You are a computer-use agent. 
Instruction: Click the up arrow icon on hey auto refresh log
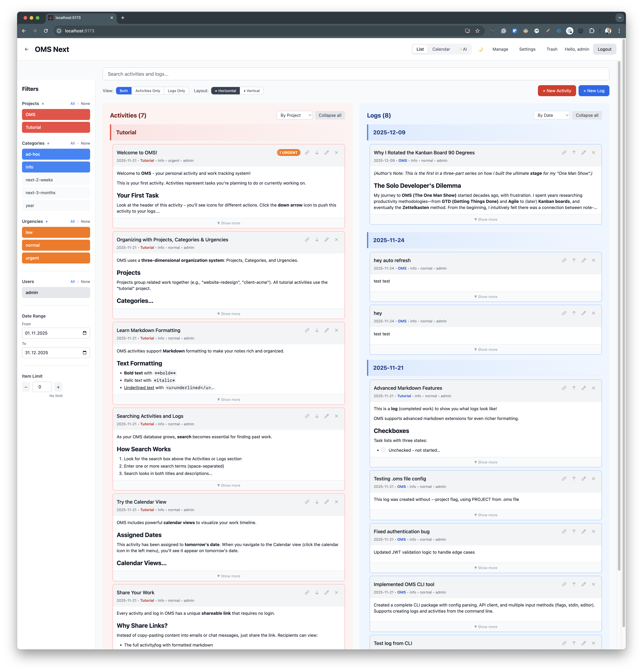574,261
